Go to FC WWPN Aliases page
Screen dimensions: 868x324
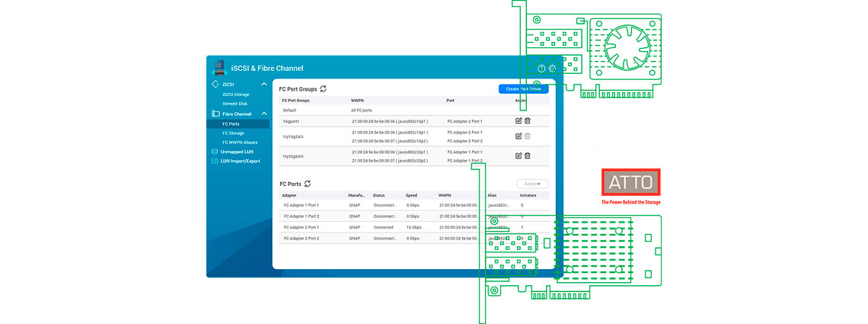(240, 143)
